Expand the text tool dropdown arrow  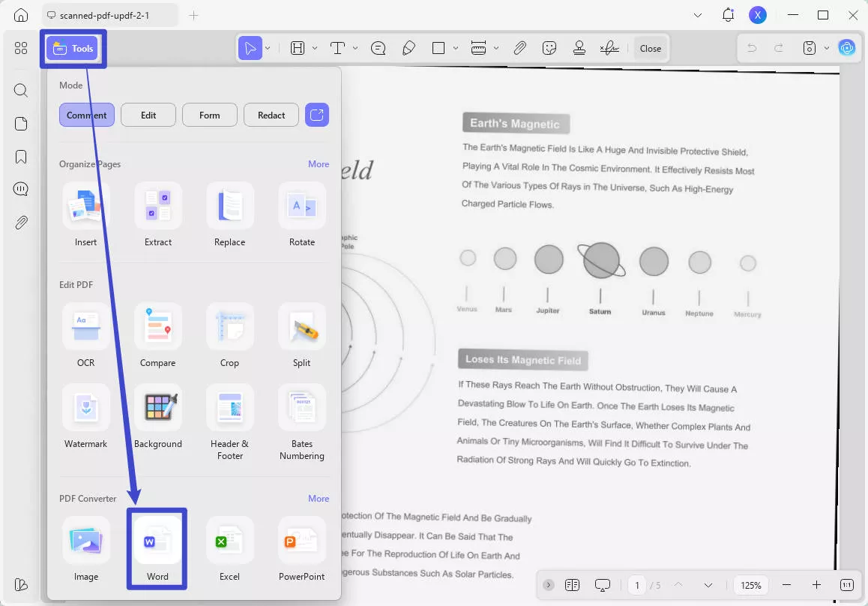tap(355, 47)
